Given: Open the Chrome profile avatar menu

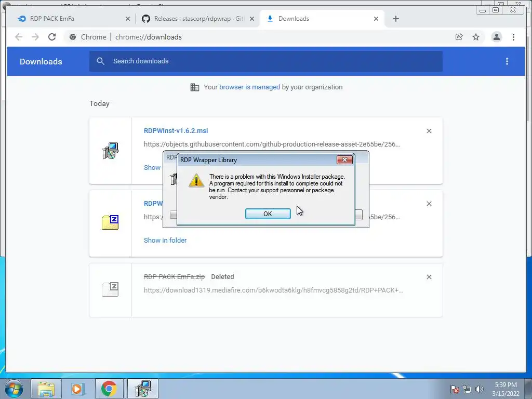Looking at the screenshot, I should click(496, 37).
